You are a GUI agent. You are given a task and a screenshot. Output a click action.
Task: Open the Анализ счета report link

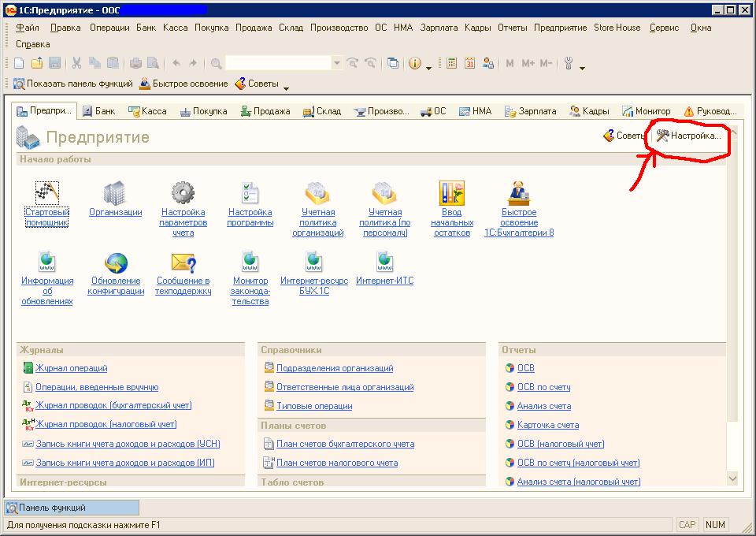coord(544,406)
